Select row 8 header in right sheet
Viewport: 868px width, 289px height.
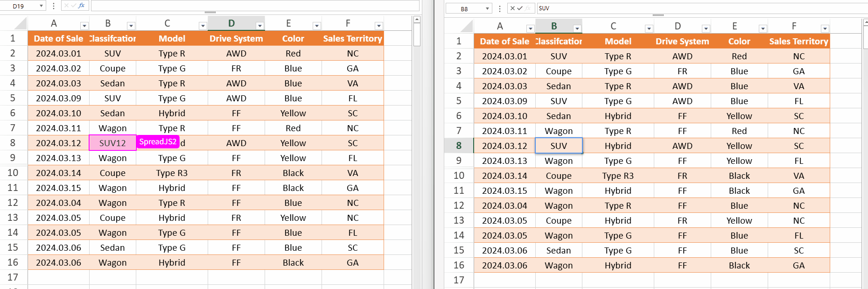pos(459,146)
